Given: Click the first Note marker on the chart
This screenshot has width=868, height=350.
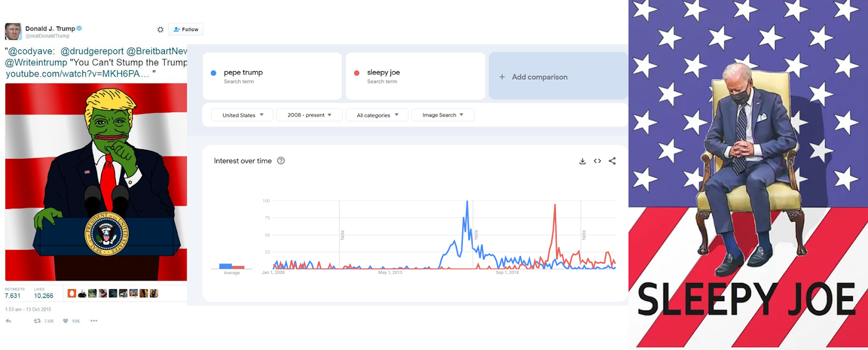Looking at the screenshot, I should 342,235.
